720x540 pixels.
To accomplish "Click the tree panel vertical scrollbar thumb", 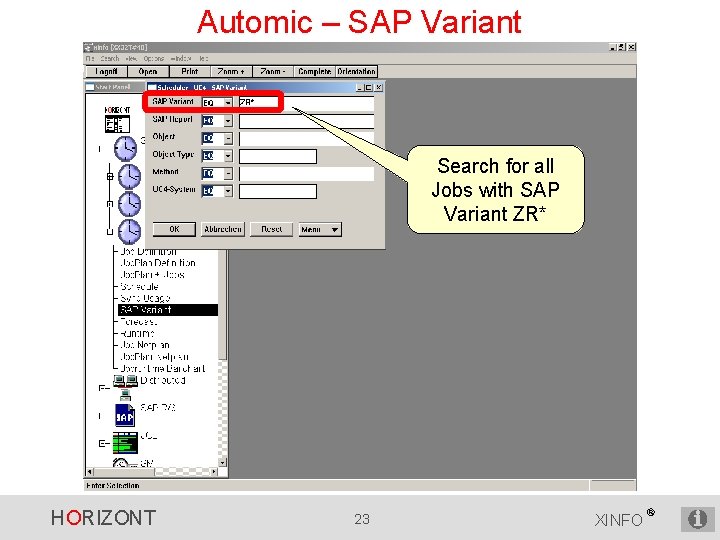I will (222, 304).
